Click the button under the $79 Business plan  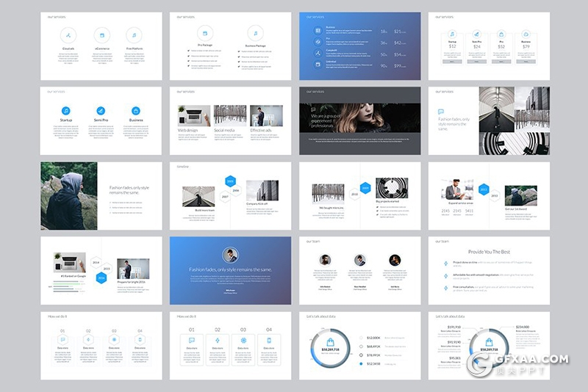pyautogui.click(x=526, y=62)
